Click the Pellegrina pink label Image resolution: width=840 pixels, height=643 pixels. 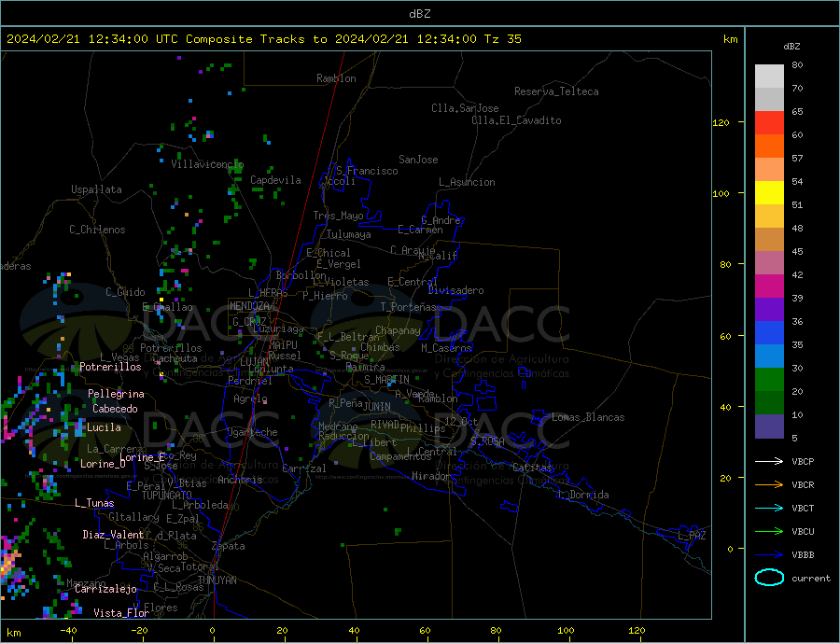(x=116, y=394)
